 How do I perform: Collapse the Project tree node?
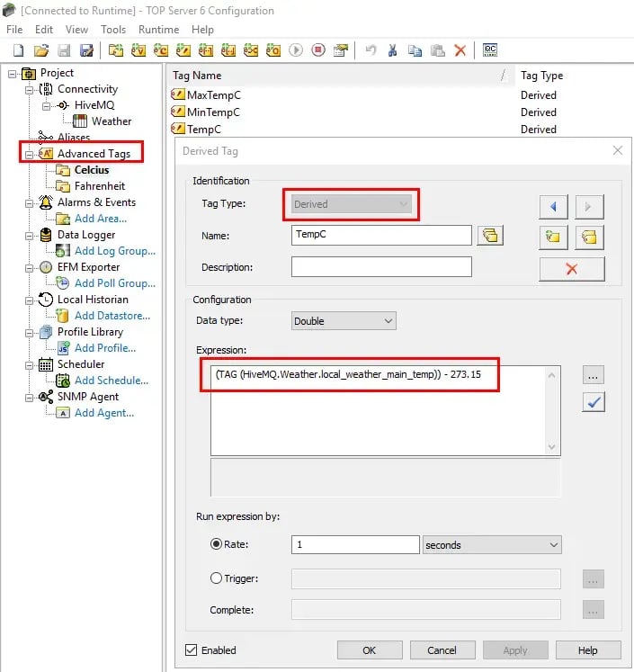(13, 74)
